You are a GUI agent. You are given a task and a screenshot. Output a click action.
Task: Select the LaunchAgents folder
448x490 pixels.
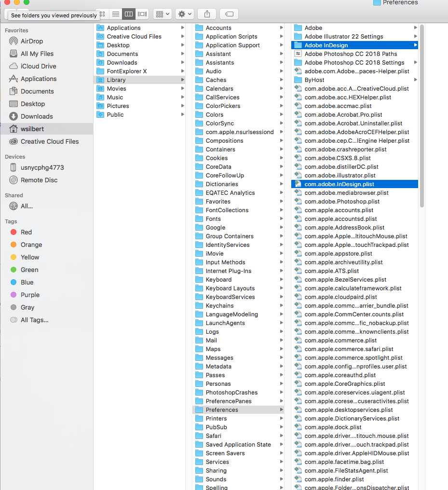[238, 323]
